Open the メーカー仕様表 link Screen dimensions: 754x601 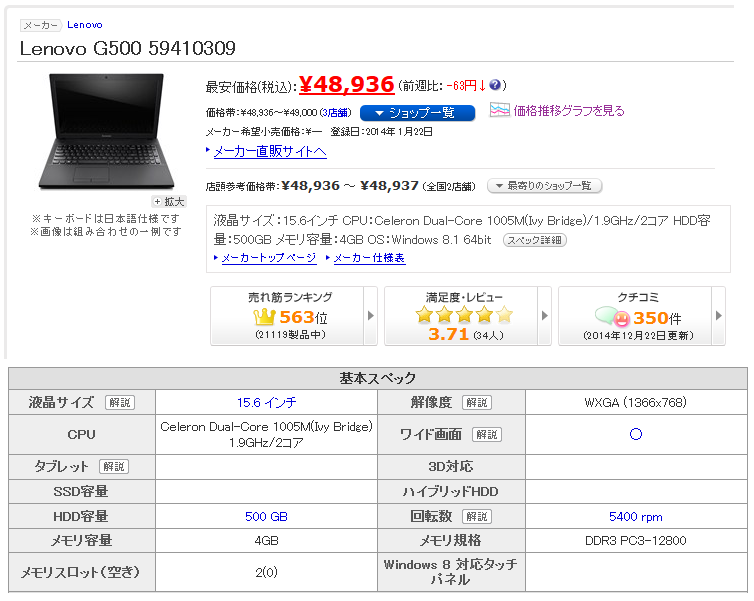tap(369, 258)
